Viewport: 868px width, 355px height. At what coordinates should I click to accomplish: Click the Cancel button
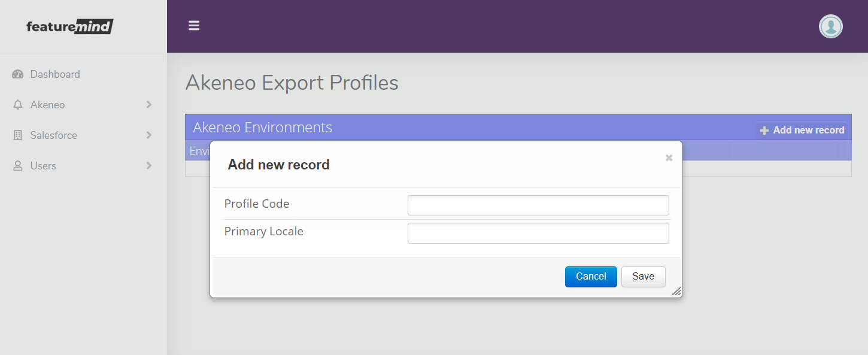(x=591, y=277)
